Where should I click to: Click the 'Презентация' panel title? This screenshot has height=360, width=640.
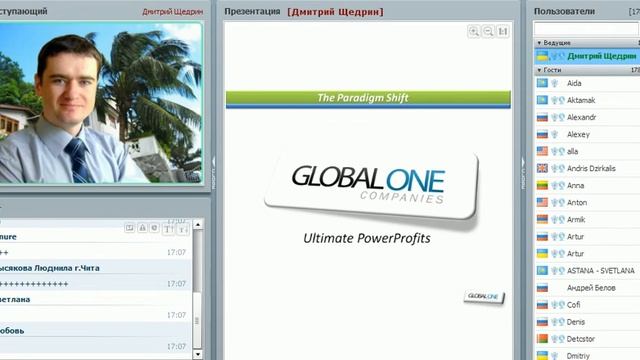(252, 11)
